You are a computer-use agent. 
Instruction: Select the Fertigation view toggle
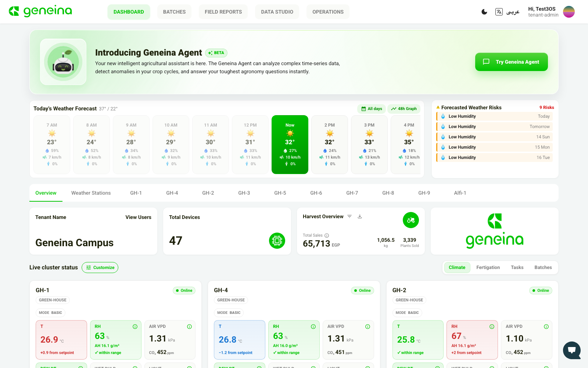pos(488,268)
